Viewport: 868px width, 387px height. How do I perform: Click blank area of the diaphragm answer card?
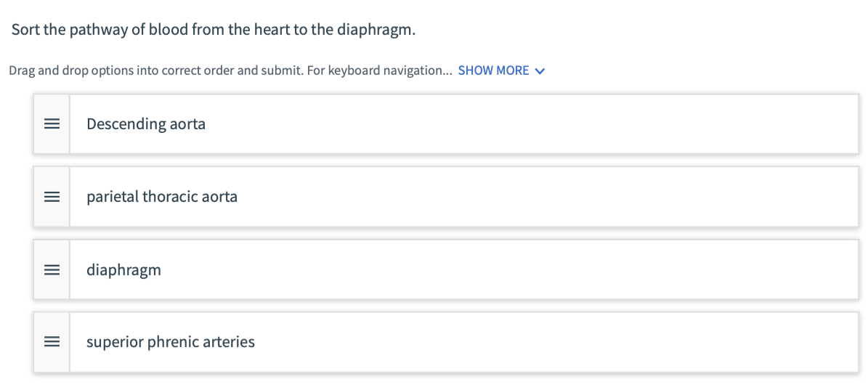coord(508,270)
